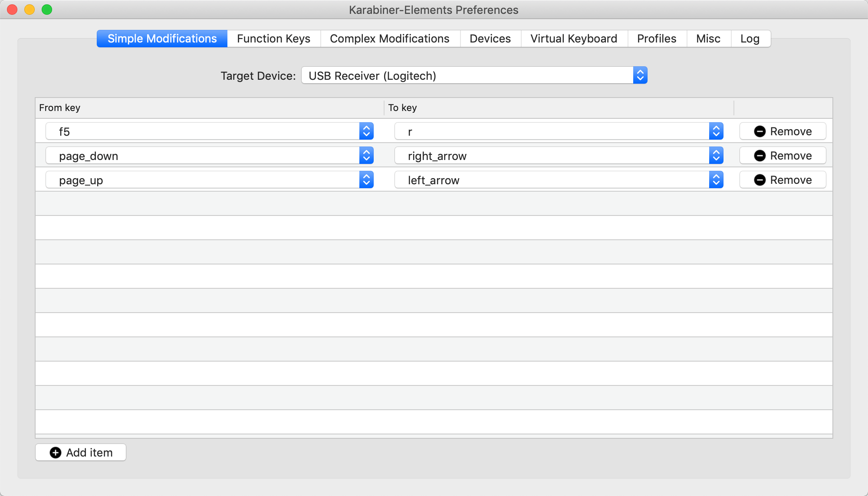The width and height of the screenshot is (868, 496).
Task: View the Log tab
Action: coord(750,39)
